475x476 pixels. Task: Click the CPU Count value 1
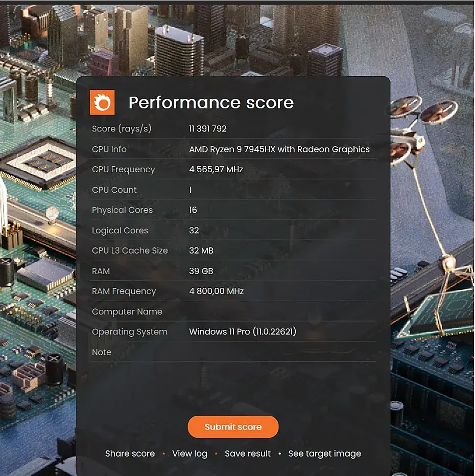[x=190, y=190]
